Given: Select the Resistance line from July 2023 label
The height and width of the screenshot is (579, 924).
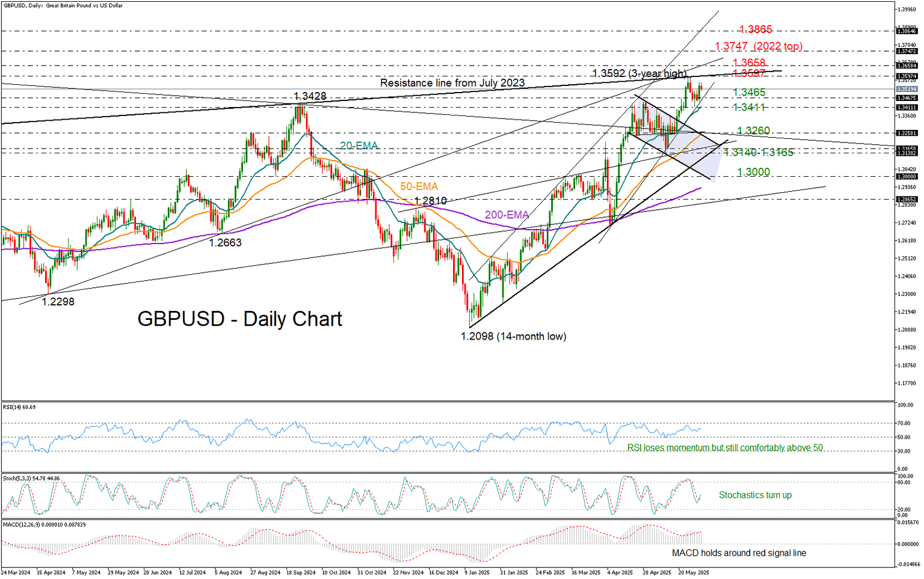Looking at the screenshot, I should click(x=453, y=82).
